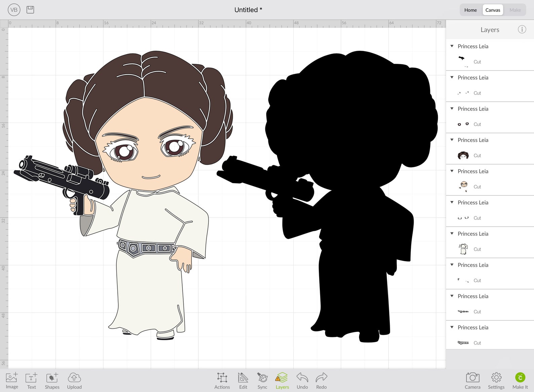Collapse the first Princess Leia blaster layer group
Screen dimensions: 534x392
click(452, 46)
